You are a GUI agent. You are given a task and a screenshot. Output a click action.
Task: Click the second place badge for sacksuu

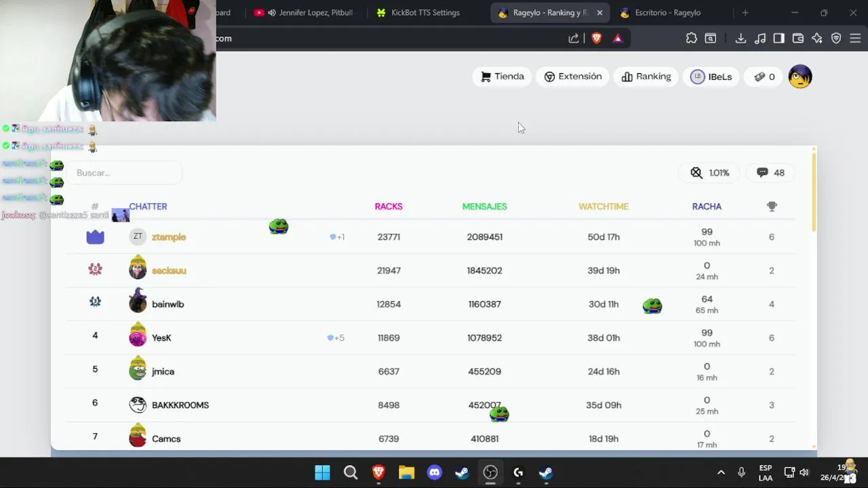[95, 270]
